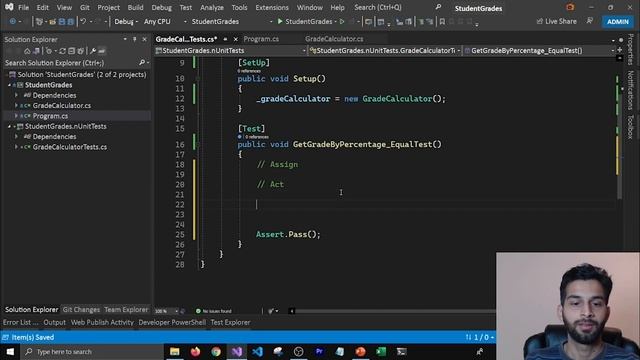This screenshot has height=360, width=640.
Task: Open the Test Explorer bottom tab
Action: (230, 322)
